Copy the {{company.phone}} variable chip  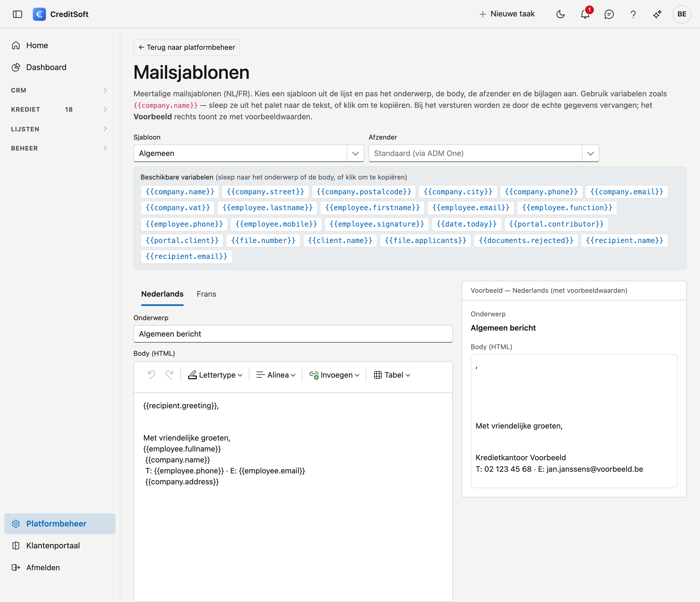click(x=541, y=192)
